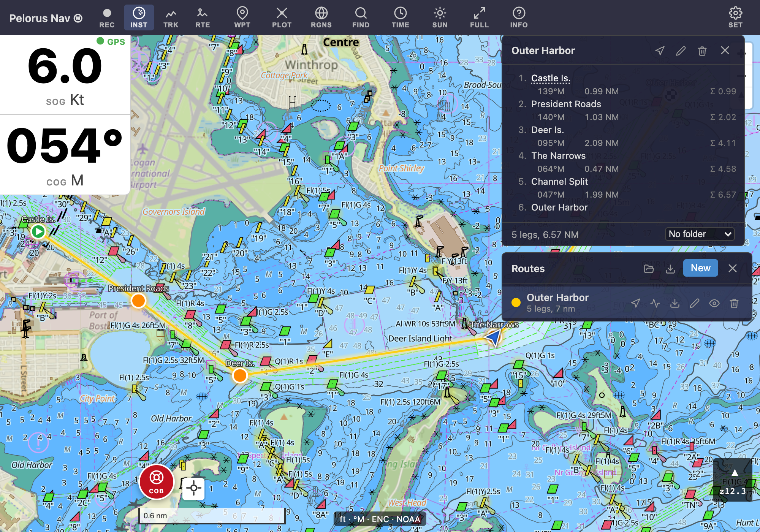Click the Deer Is. orange waypoint marker

pyautogui.click(x=240, y=375)
